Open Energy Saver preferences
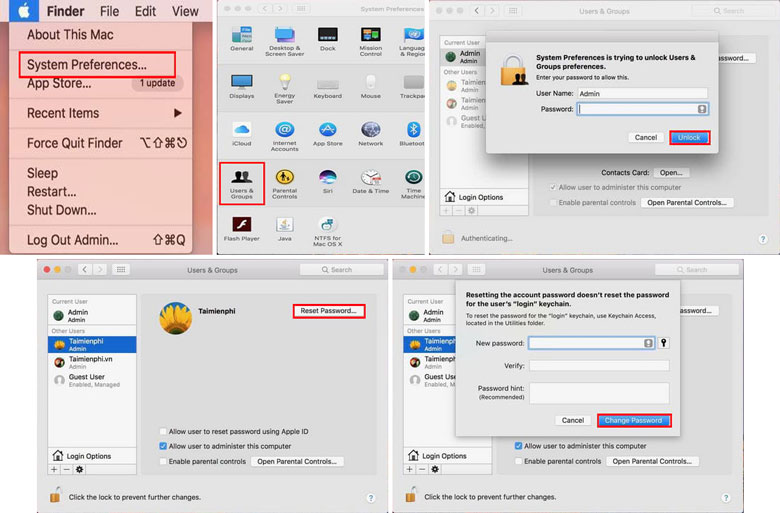This screenshot has height=513, width=780. 285,82
